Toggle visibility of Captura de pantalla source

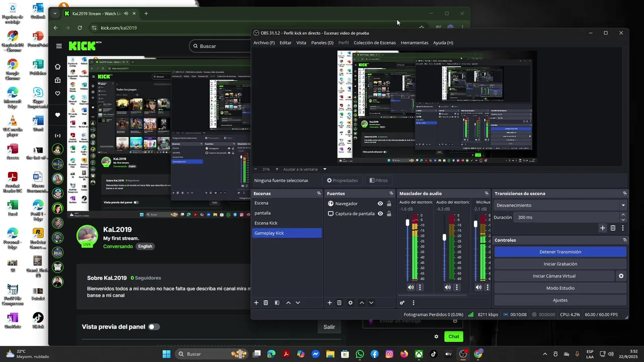pyautogui.click(x=380, y=214)
